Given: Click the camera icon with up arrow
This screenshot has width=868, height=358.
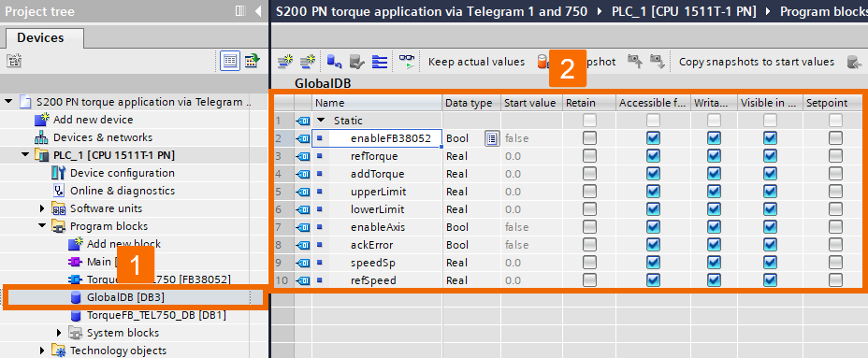Looking at the screenshot, I should pyautogui.click(x=634, y=62).
